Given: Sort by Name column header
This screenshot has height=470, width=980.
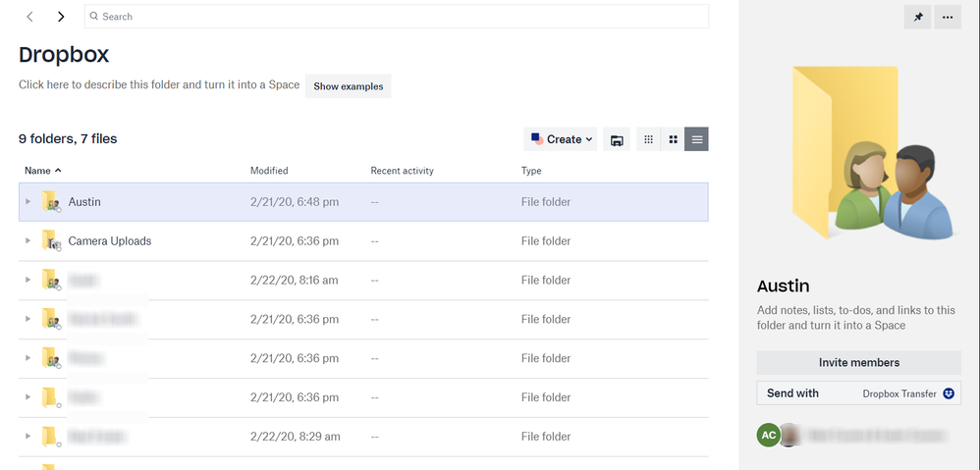Looking at the screenshot, I should pyautogui.click(x=37, y=171).
